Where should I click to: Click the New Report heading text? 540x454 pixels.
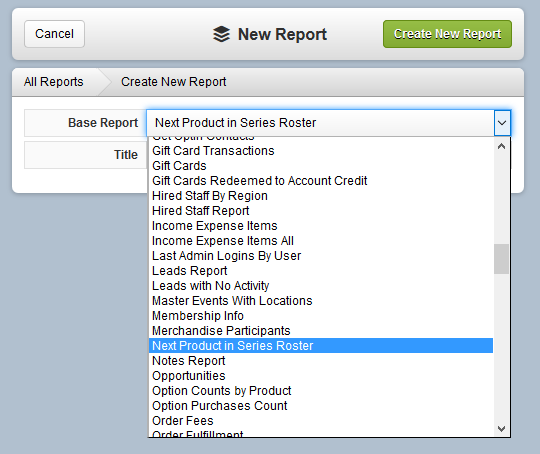coord(282,34)
